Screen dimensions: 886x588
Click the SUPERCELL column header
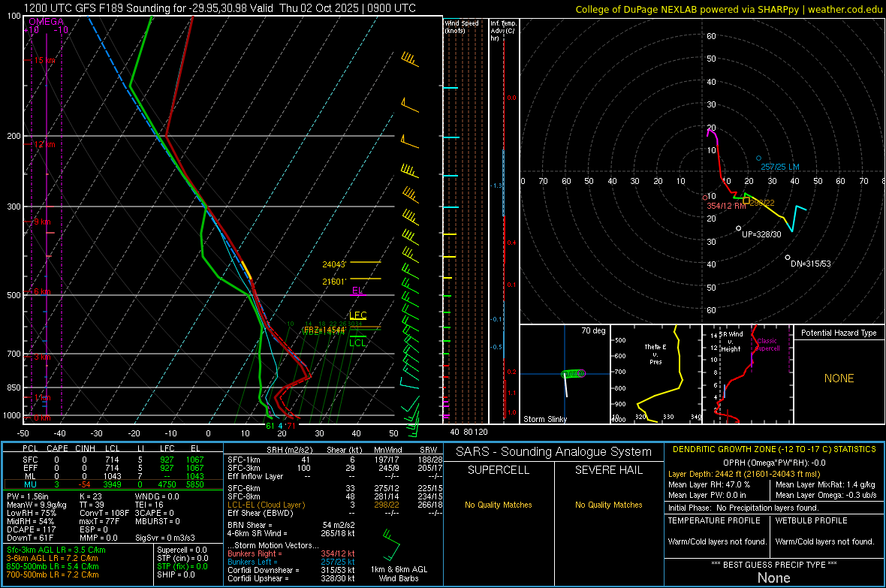point(499,470)
